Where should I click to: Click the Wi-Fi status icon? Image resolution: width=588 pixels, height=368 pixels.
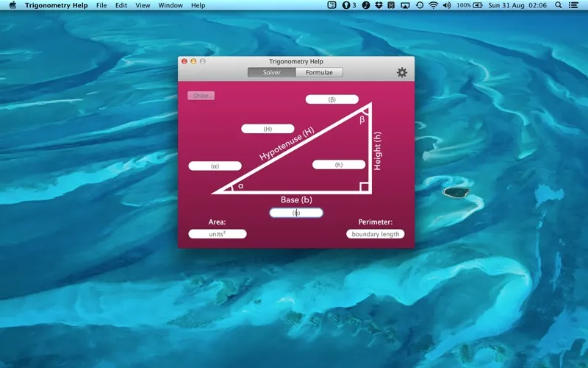(433, 5)
